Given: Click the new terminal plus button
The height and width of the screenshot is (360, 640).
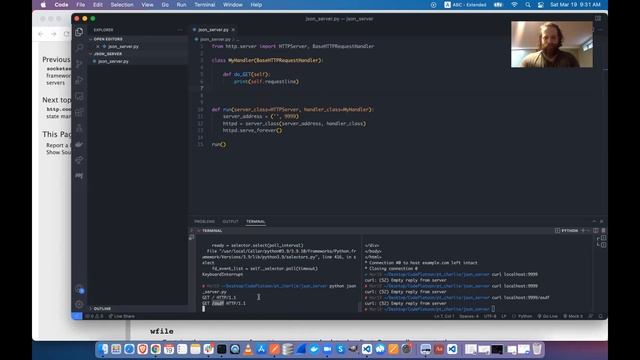Looking at the screenshot, I should (583, 231).
